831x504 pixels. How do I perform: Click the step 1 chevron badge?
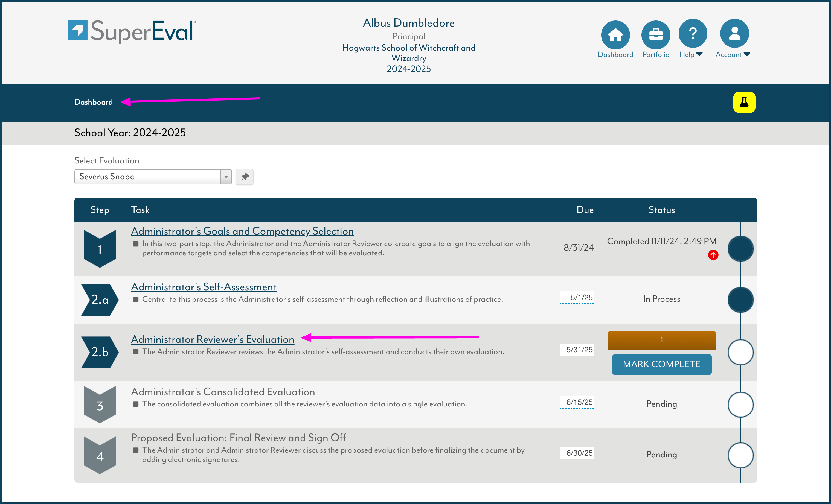[x=100, y=249]
